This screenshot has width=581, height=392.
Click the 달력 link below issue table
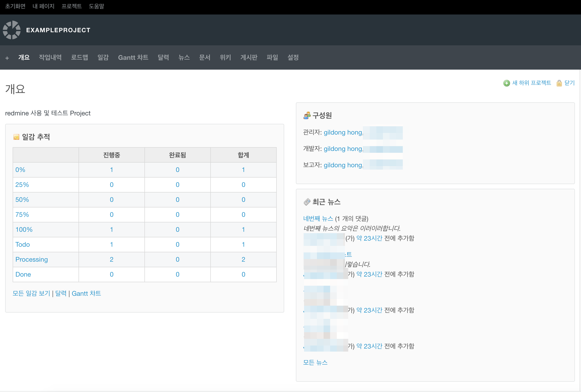coord(61,293)
